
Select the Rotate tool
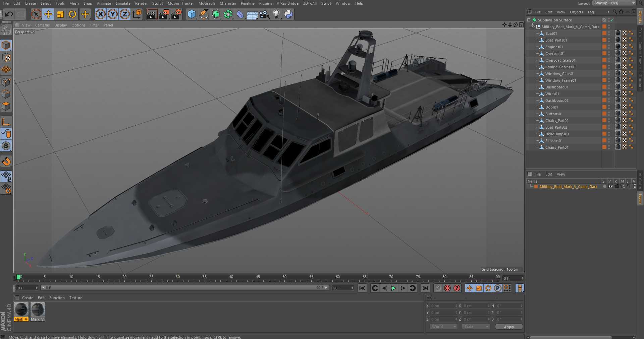72,14
